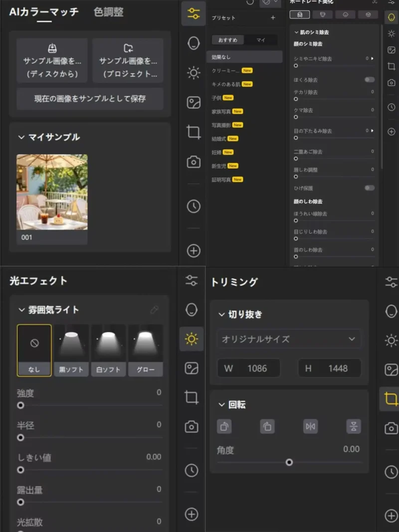Expand the arrow beside 目の下たるみ除去 value
This screenshot has width=399, height=532.
[372, 130]
